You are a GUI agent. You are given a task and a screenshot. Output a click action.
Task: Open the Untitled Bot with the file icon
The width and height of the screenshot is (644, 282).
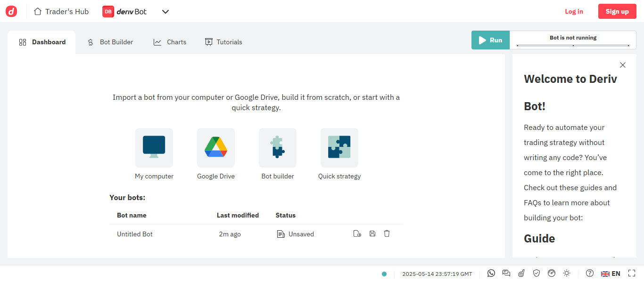357,234
